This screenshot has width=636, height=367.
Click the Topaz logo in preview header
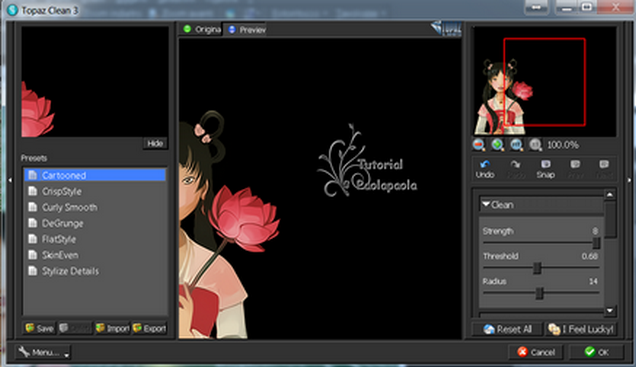click(446, 28)
